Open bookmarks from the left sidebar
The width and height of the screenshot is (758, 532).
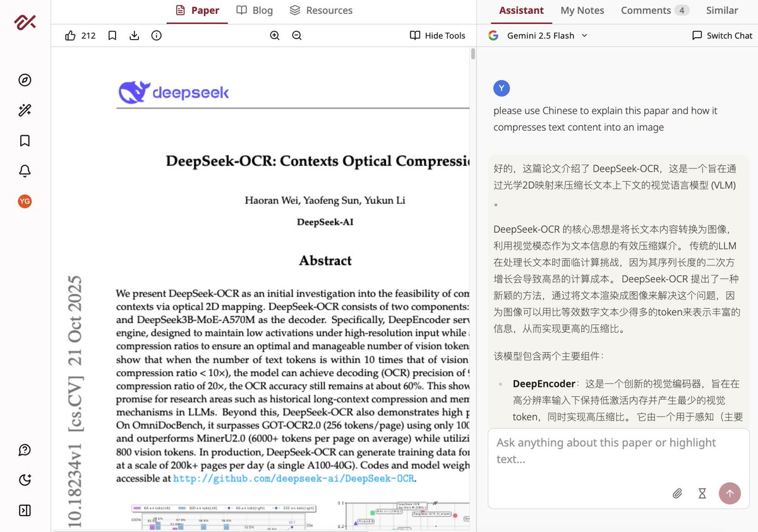pos(25,141)
